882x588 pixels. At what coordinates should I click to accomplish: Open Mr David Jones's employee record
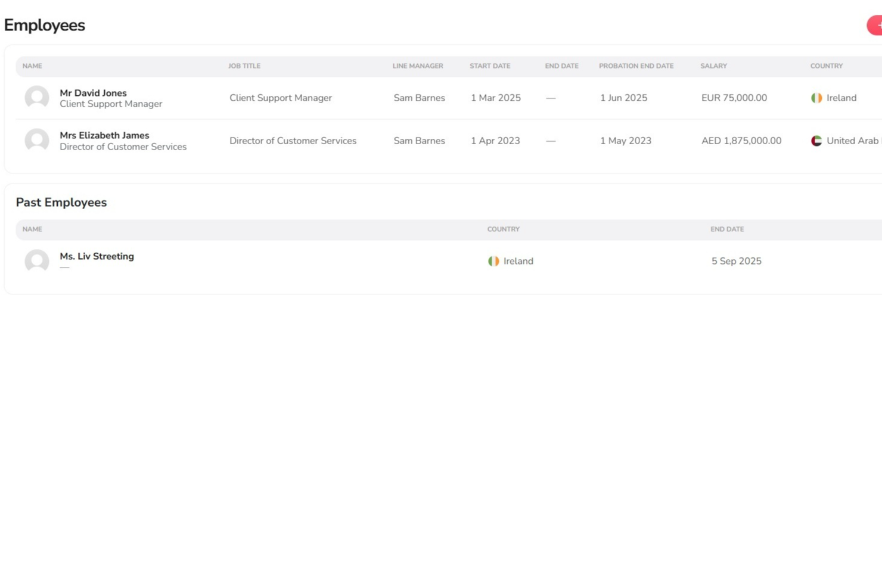pyautogui.click(x=93, y=93)
